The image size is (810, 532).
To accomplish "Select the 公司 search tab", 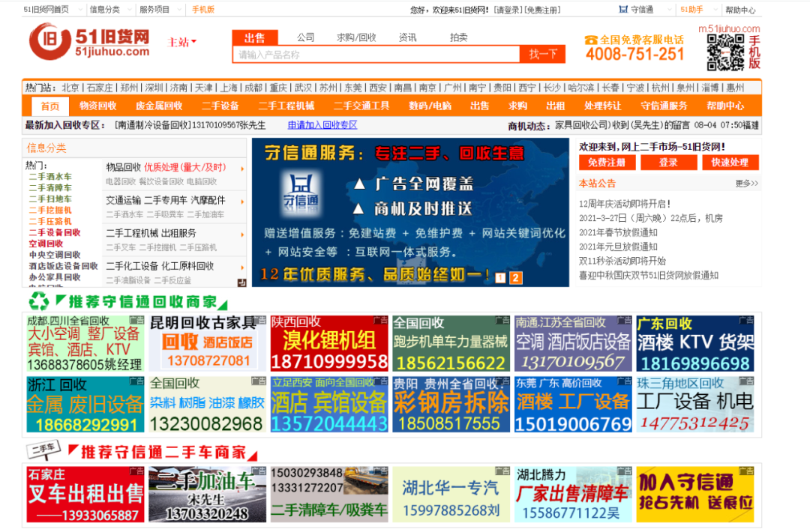I will point(305,37).
